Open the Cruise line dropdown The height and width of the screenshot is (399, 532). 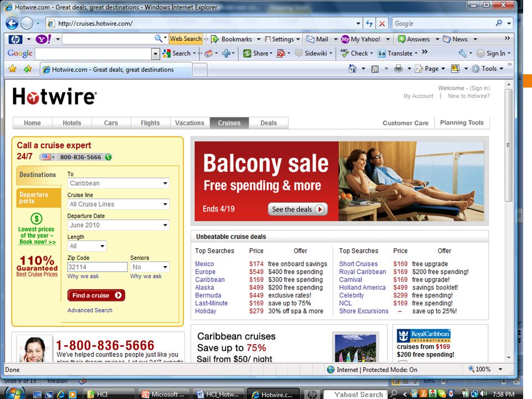119,204
